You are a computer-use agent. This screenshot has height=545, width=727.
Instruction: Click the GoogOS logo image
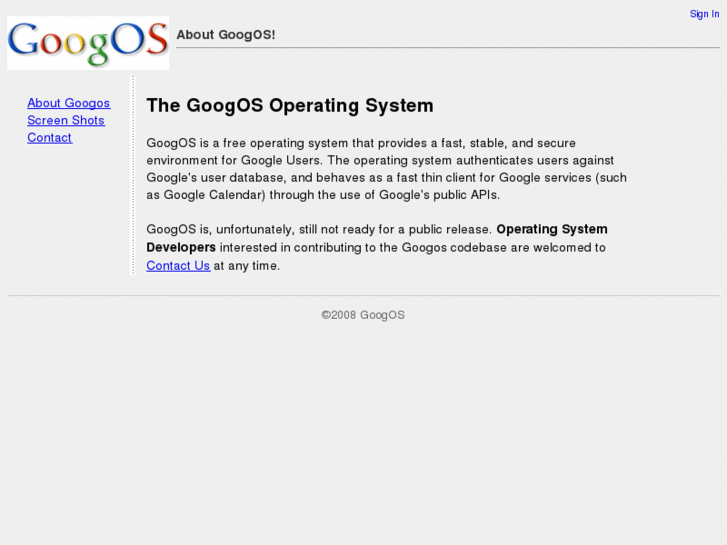(88, 42)
